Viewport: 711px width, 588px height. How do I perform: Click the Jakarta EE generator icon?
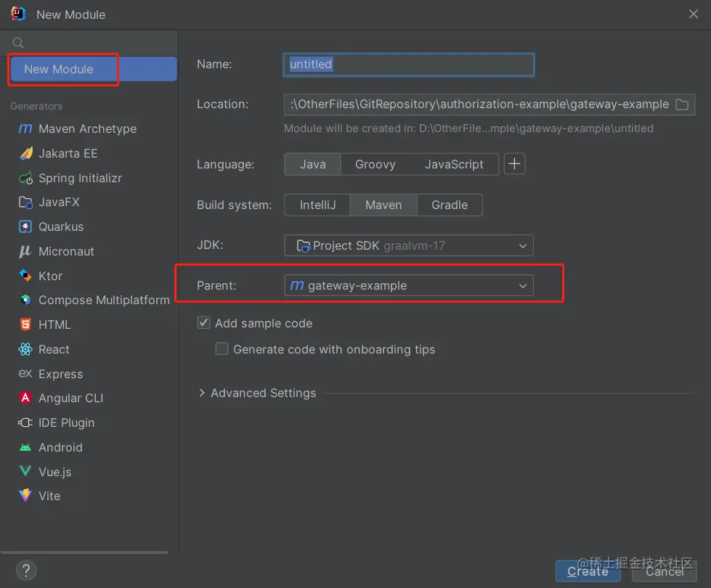tap(26, 153)
